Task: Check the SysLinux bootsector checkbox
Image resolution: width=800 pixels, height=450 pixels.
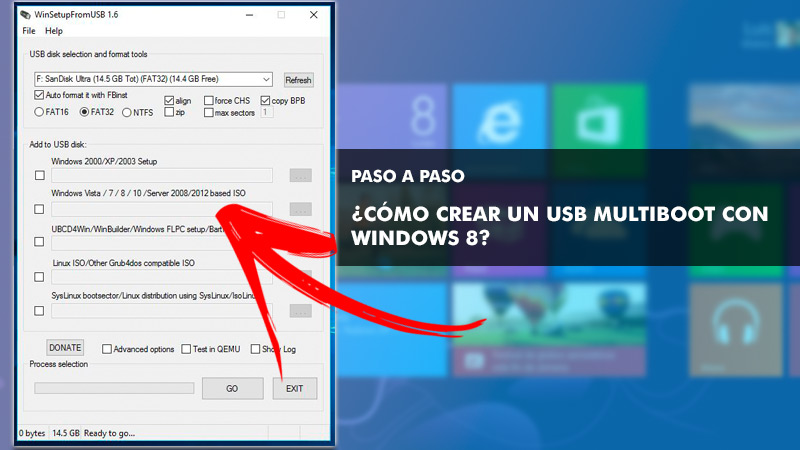Action: (x=39, y=311)
